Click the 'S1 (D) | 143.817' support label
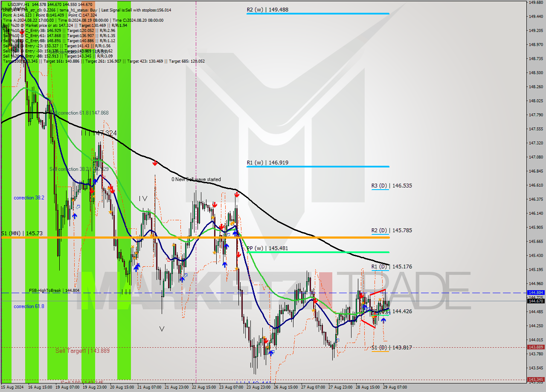Image resolution: width=546 pixels, height=392 pixels. click(392, 347)
